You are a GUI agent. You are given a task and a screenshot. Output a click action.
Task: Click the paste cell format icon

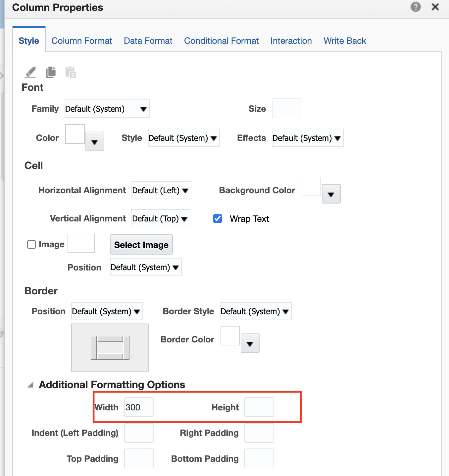71,72
